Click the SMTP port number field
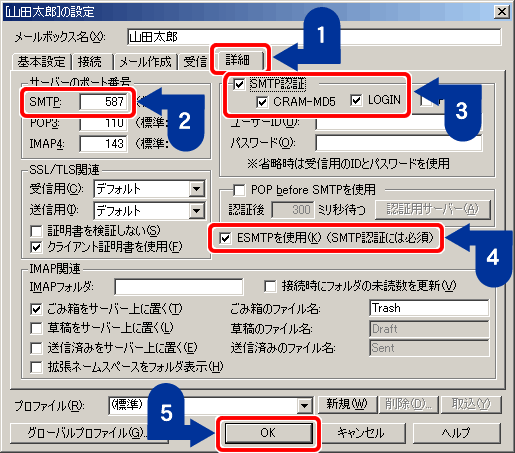Viewport: 515px width, 453px height. [x=103, y=102]
